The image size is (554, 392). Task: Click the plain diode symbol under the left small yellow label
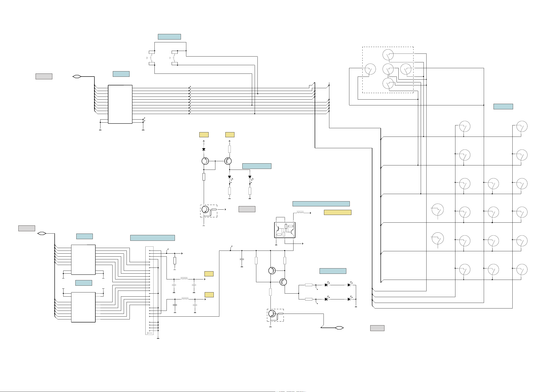pyautogui.click(x=204, y=149)
